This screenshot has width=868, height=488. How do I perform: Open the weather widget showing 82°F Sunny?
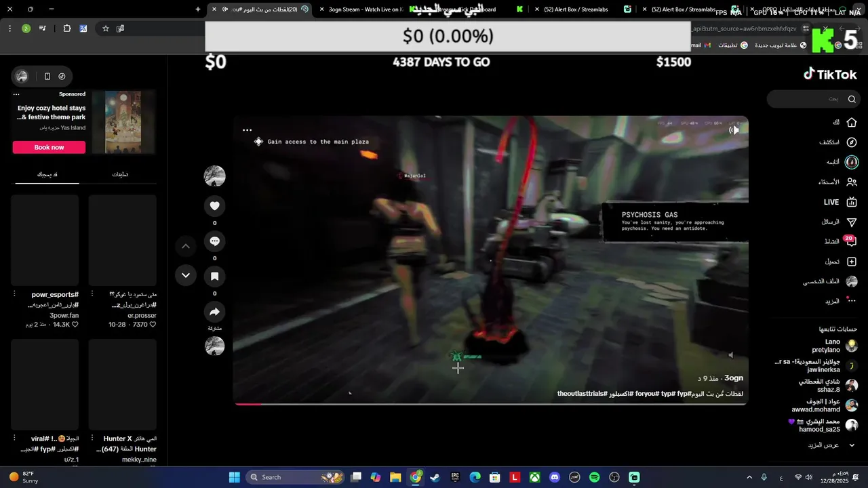24,477
